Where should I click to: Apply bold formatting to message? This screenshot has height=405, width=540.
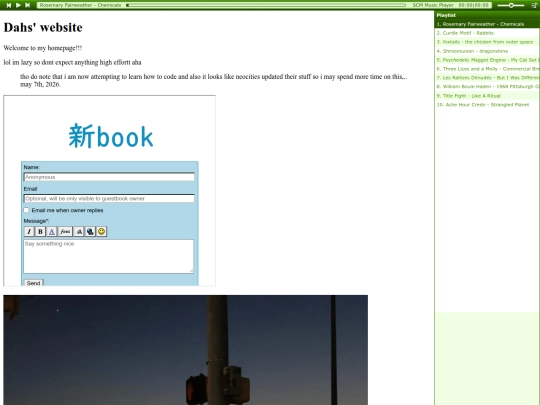coord(40,231)
